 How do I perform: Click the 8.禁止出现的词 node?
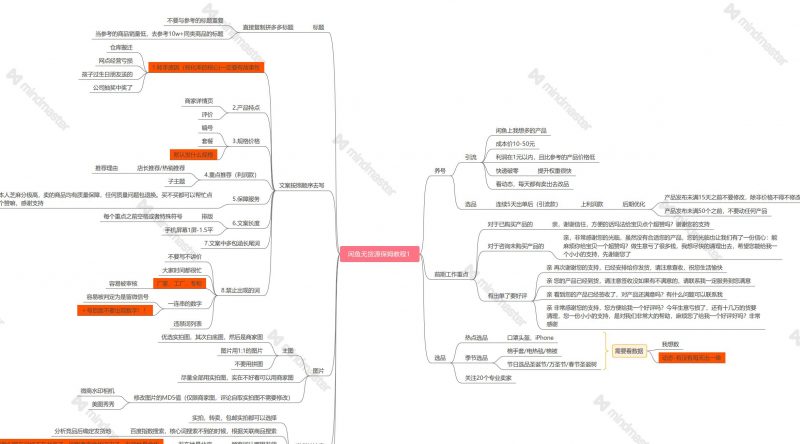pos(239,289)
